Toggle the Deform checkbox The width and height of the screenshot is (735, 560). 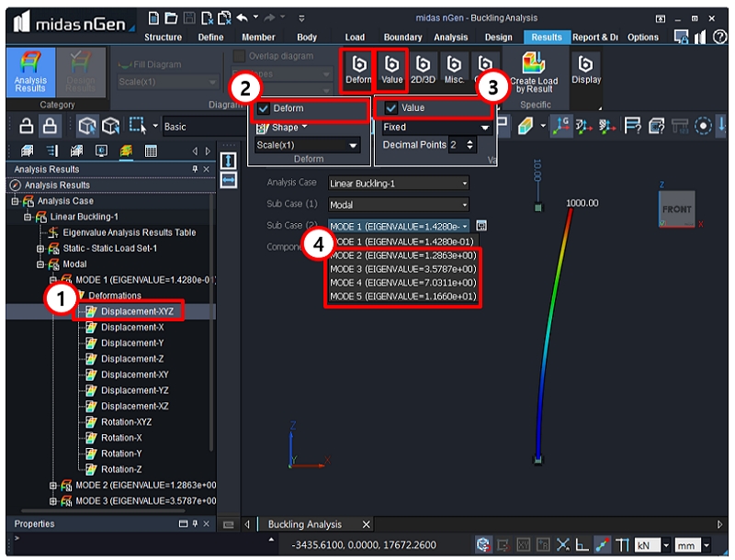pos(264,108)
